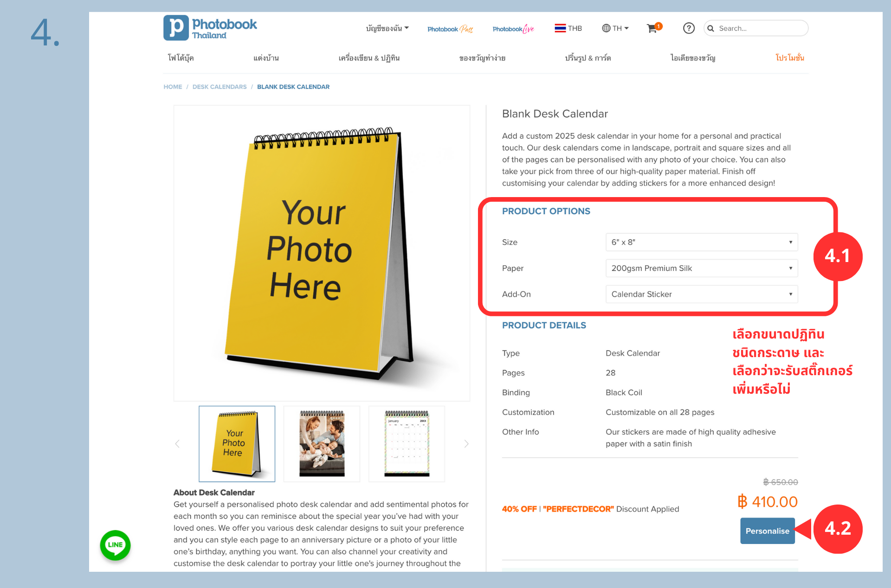The image size is (891, 588).
Task: Open Photobook Live link icon
Action: (x=513, y=29)
